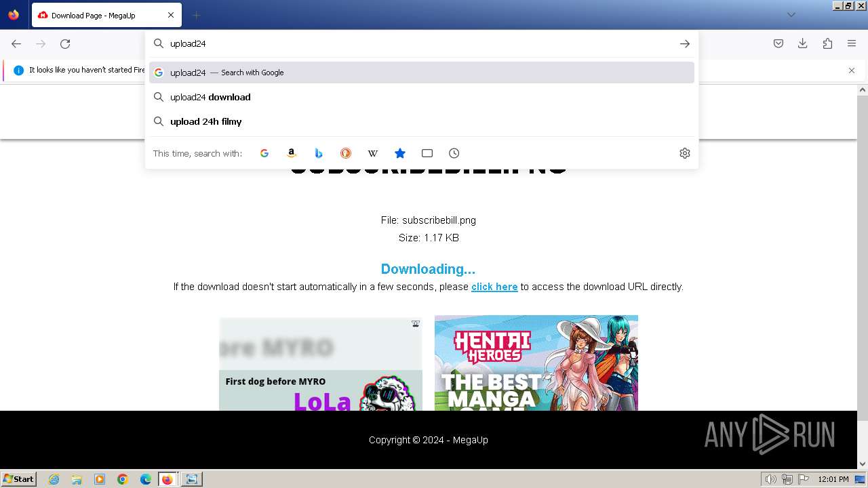This screenshot has width=868, height=488.
Task: Choose the upload 24h filmy suggestion
Action: (422, 121)
